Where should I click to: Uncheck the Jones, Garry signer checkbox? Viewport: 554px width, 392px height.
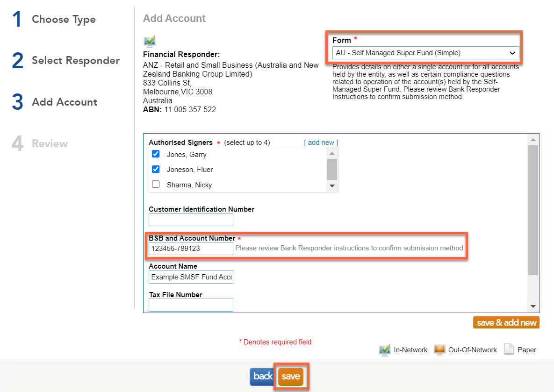(x=156, y=154)
